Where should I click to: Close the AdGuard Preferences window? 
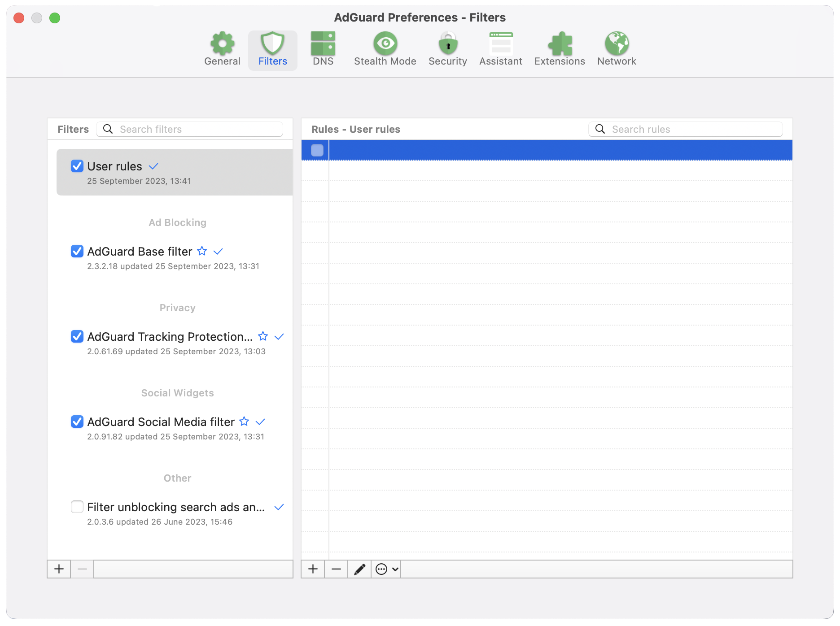(x=19, y=18)
